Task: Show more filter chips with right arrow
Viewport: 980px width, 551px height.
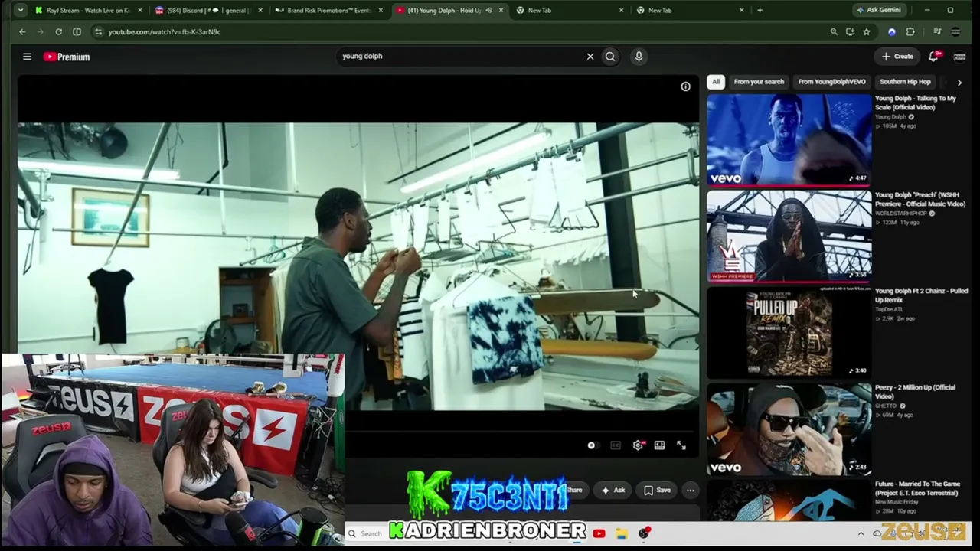Action: pyautogui.click(x=959, y=83)
